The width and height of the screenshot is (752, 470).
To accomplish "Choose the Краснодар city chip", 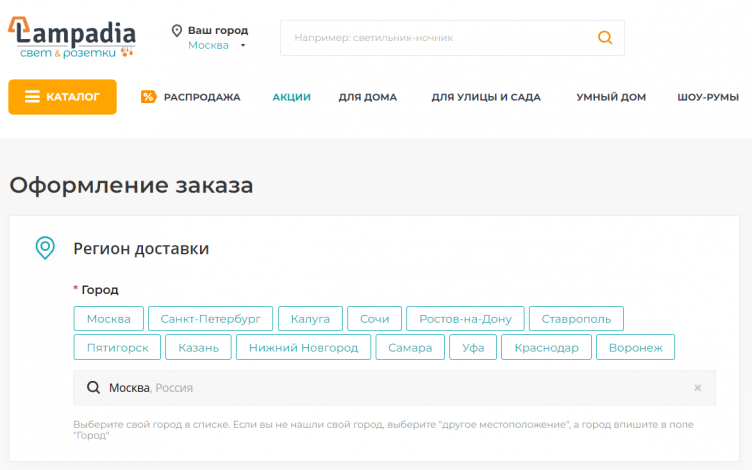I will pyautogui.click(x=546, y=347).
